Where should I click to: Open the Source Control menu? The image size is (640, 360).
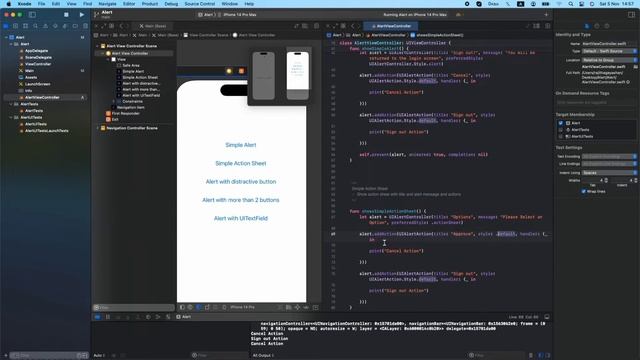(x=200, y=4)
